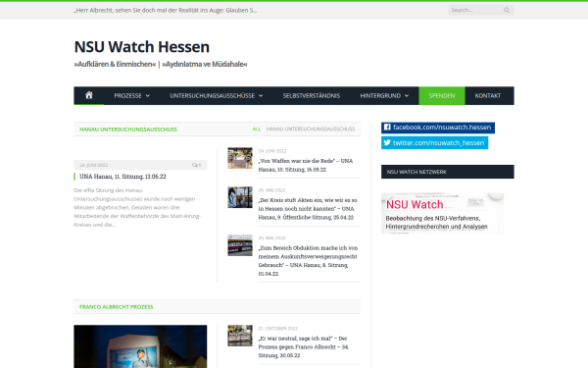This screenshot has height=368, width=588.
Task: Select the Hanau Untersuchungsausschuss filter tab
Action: click(311, 130)
